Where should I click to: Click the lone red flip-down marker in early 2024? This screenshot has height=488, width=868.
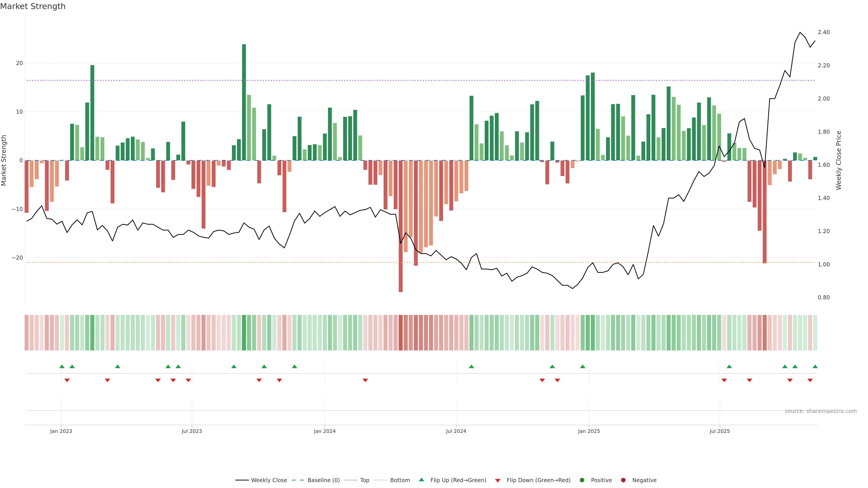[x=365, y=380]
